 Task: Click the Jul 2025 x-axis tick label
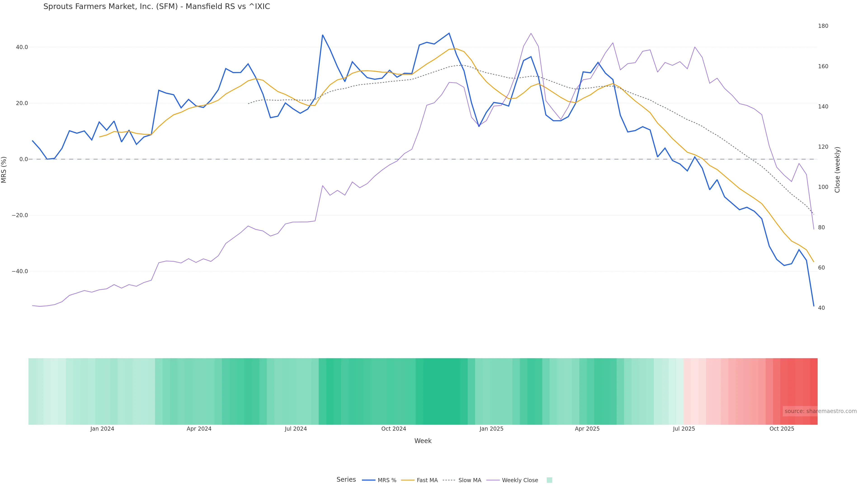click(x=684, y=429)
